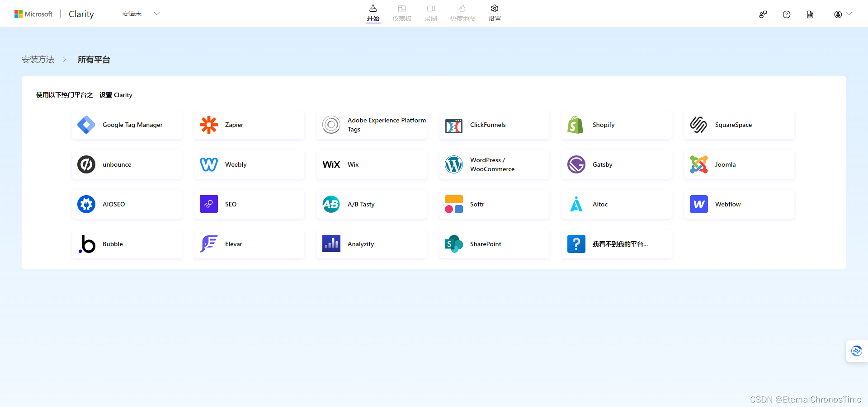Image resolution: width=868 pixels, height=407 pixels.
Task: Choose the Webflow platform label
Action: [728, 204]
